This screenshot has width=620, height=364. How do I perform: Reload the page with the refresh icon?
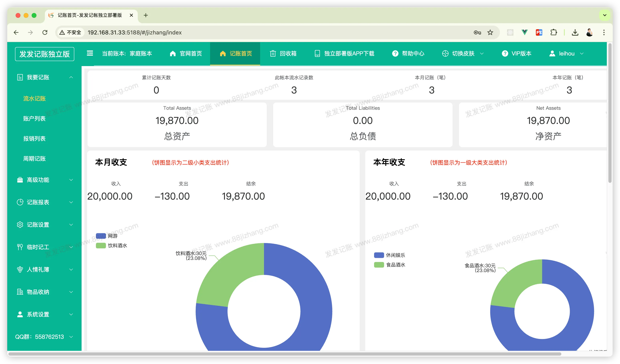pyautogui.click(x=45, y=32)
